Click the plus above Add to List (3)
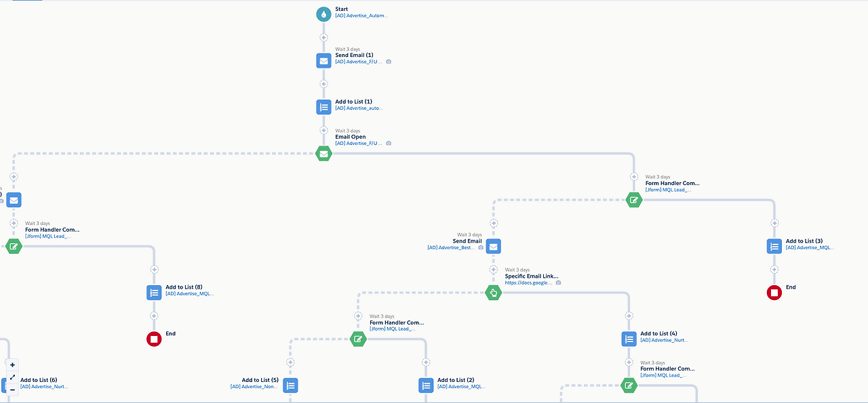This screenshot has height=403, width=868. pos(774,223)
